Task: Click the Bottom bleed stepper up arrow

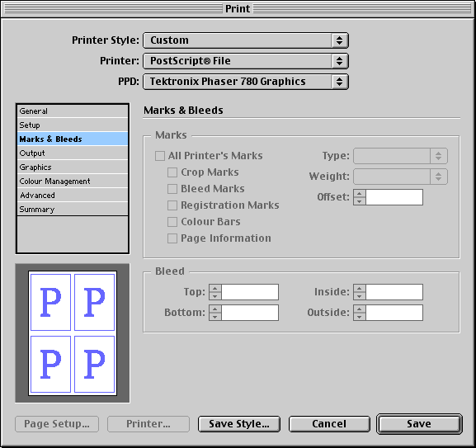Action: (x=215, y=309)
